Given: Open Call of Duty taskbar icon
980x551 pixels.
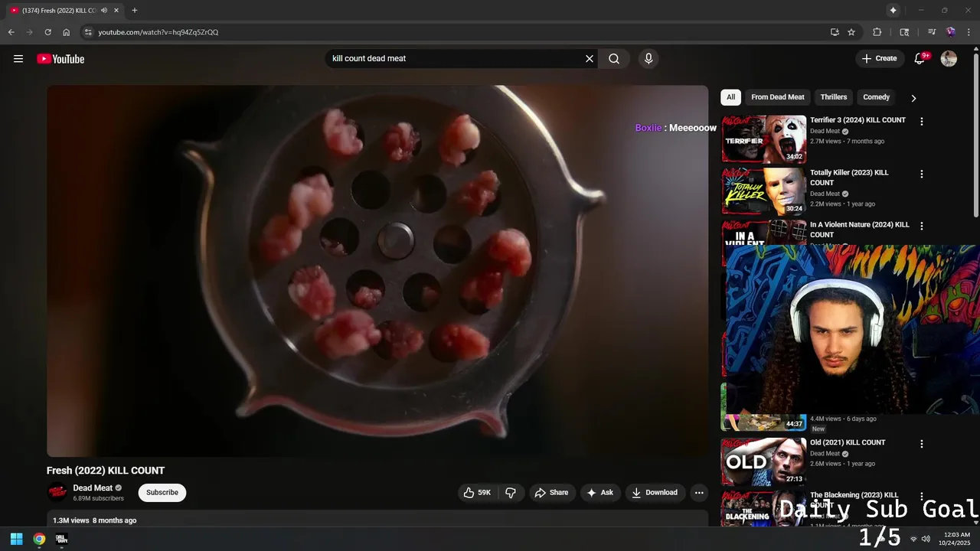Looking at the screenshot, I should point(61,539).
